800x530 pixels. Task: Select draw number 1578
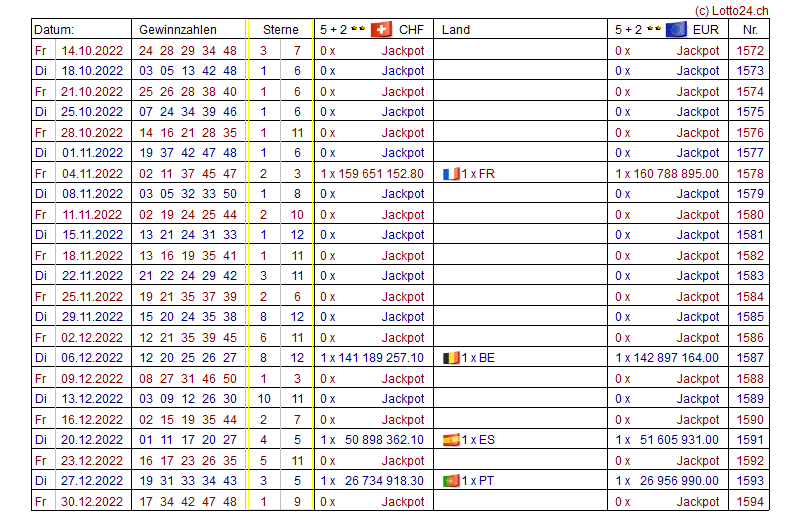point(749,174)
